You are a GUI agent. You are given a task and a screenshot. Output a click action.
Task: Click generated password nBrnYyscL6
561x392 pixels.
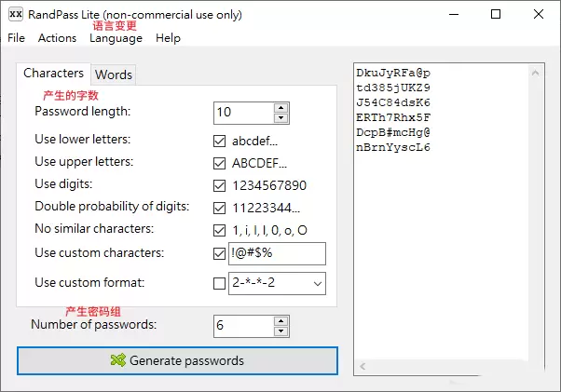tap(393, 147)
